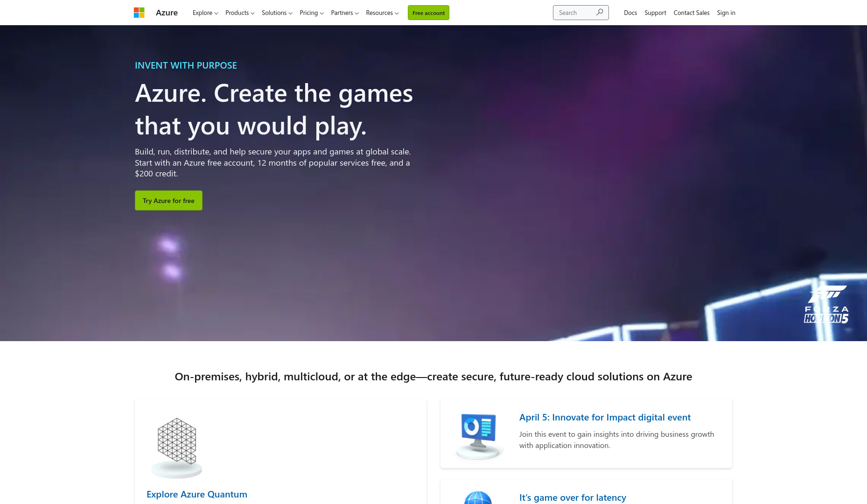Click the globe icon beside latency card
The image size is (867, 504).
pyautogui.click(x=478, y=497)
